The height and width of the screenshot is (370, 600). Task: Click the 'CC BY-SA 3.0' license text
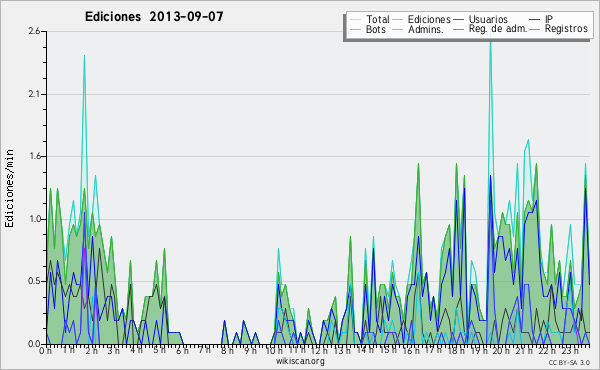click(x=569, y=363)
